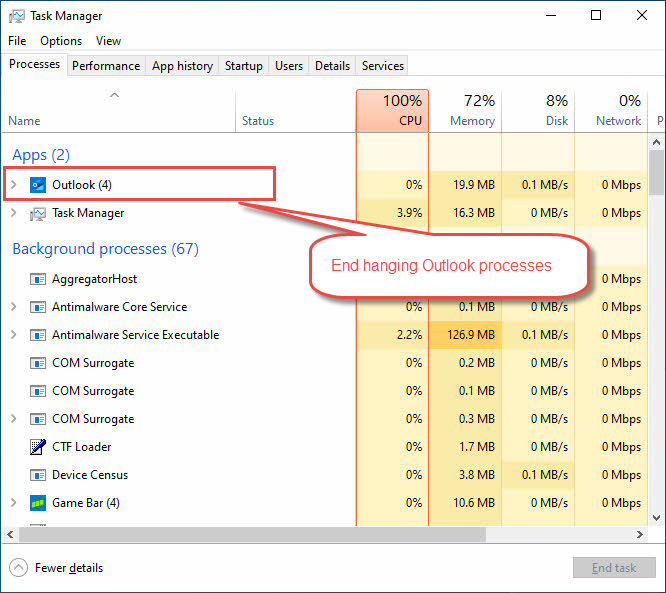The width and height of the screenshot is (666, 593).
Task: Click the horizontal scrollbar thumb
Action: [252, 534]
